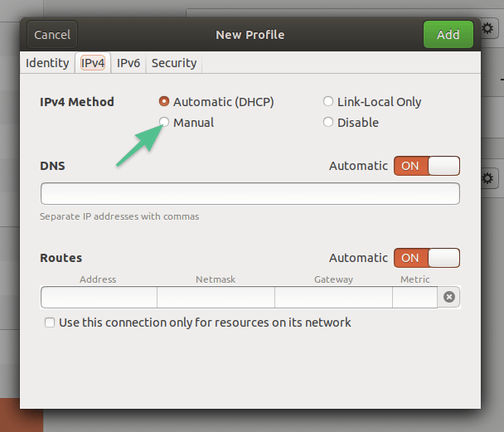Image resolution: width=504 pixels, height=432 pixels.
Task: Click the green Add button
Action: 448,34
